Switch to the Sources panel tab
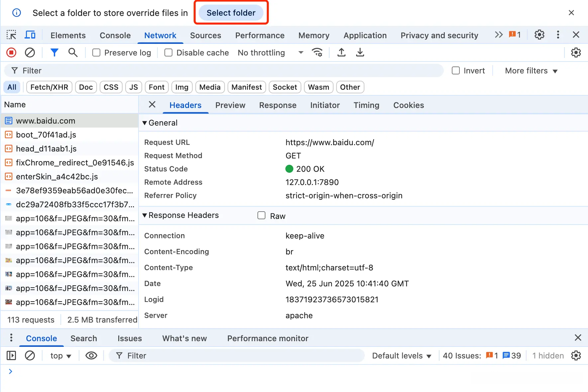 [x=205, y=36]
